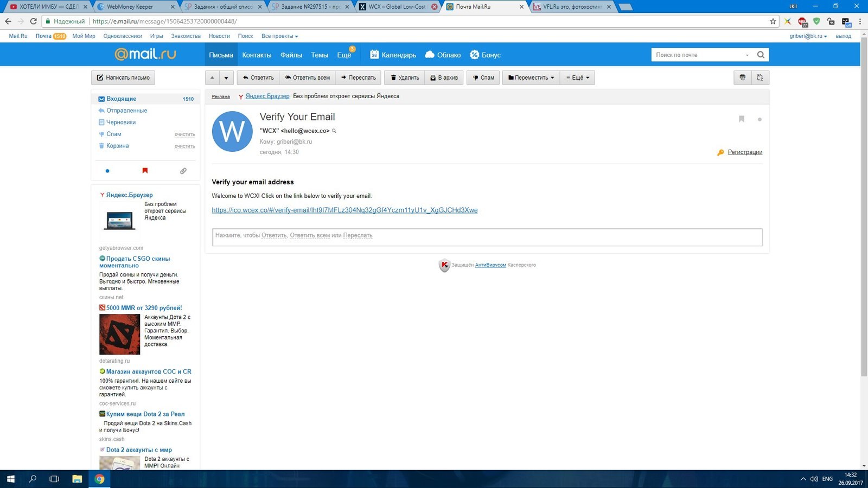Image resolution: width=868 pixels, height=488 pixels.
Task: Click the Ответить всем button
Action: click(307, 78)
